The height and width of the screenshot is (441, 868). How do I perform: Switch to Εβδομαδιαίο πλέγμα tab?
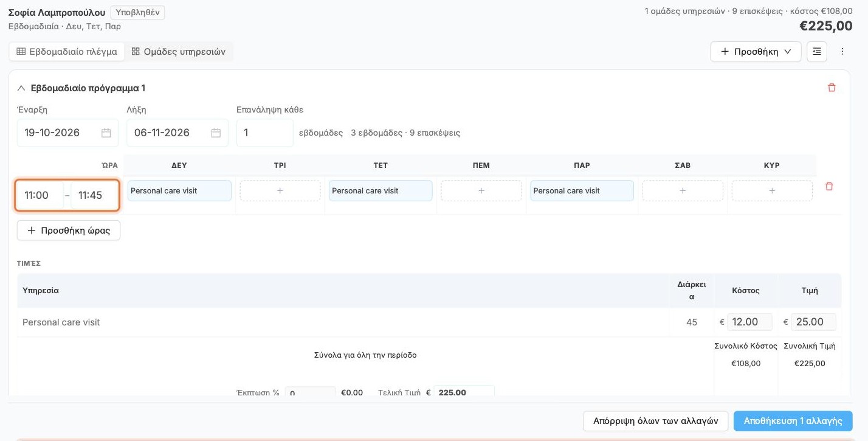coord(67,52)
